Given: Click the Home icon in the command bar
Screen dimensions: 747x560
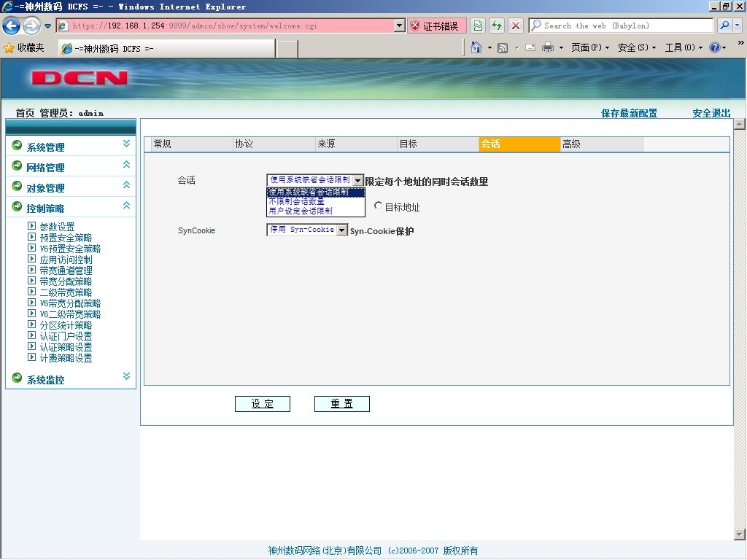Looking at the screenshot, I should point(476,47).
